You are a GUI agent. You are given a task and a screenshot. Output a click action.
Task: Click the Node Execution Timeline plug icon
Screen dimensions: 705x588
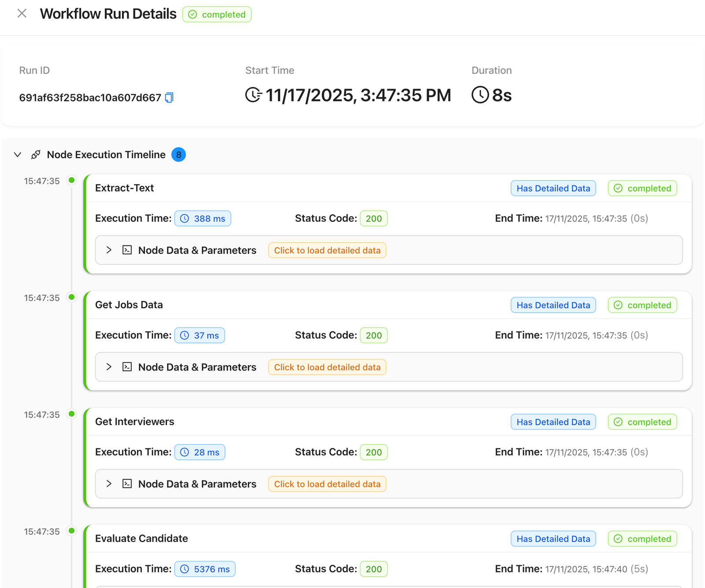[x=36, y=155]
